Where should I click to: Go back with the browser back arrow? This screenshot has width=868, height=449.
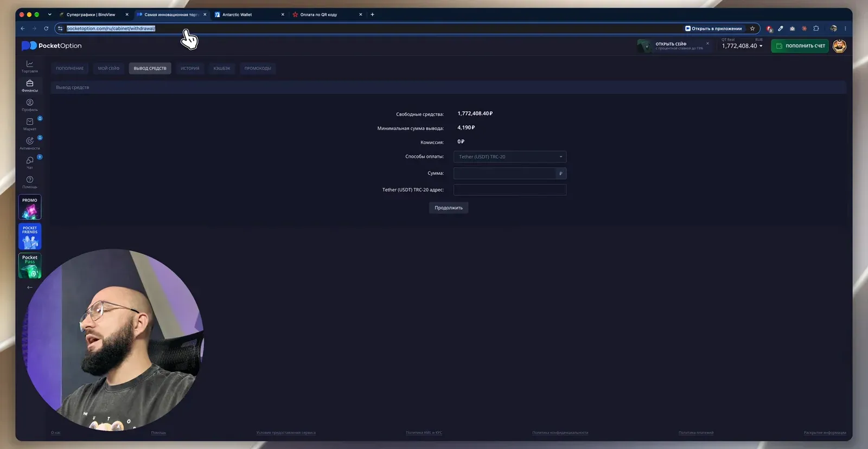[23, 29]
